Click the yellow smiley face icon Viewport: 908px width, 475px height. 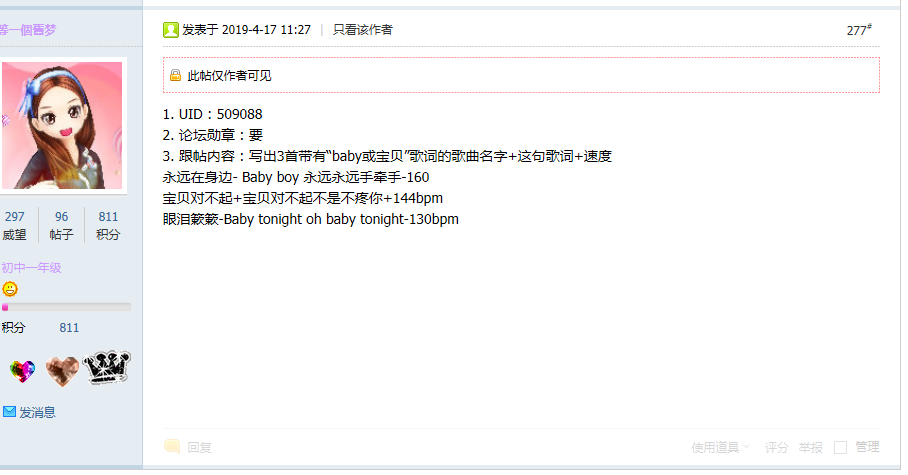click(10, 288)
